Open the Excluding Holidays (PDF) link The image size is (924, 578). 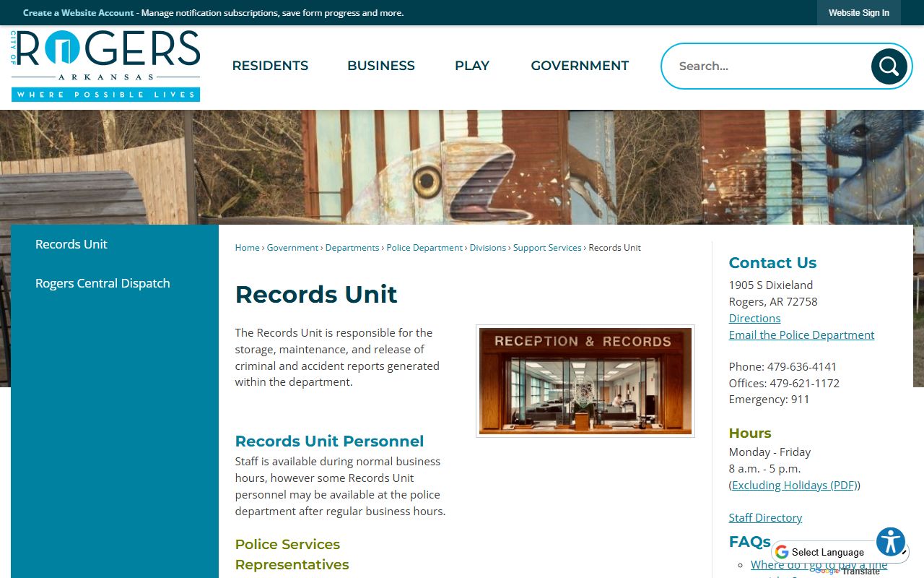click(x=794, y=485)
